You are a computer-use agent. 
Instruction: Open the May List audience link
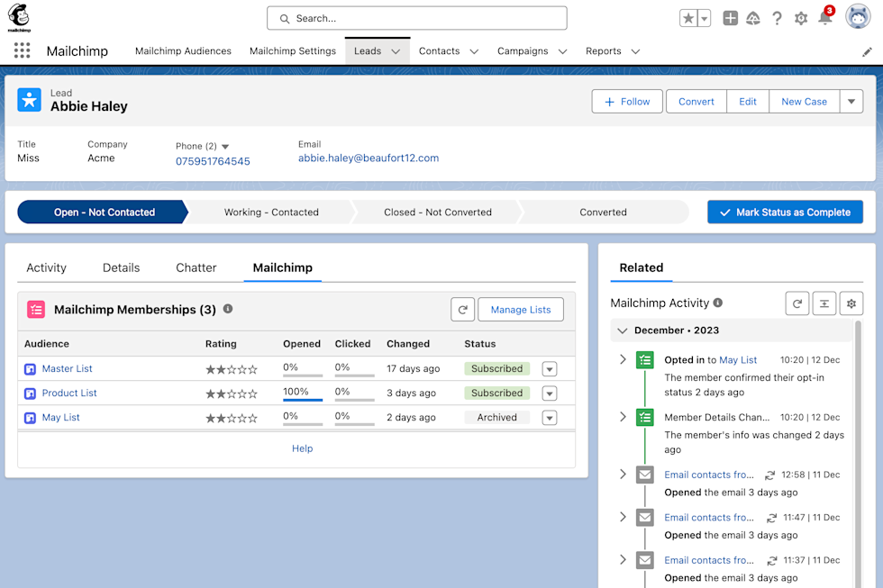(59, 417)
